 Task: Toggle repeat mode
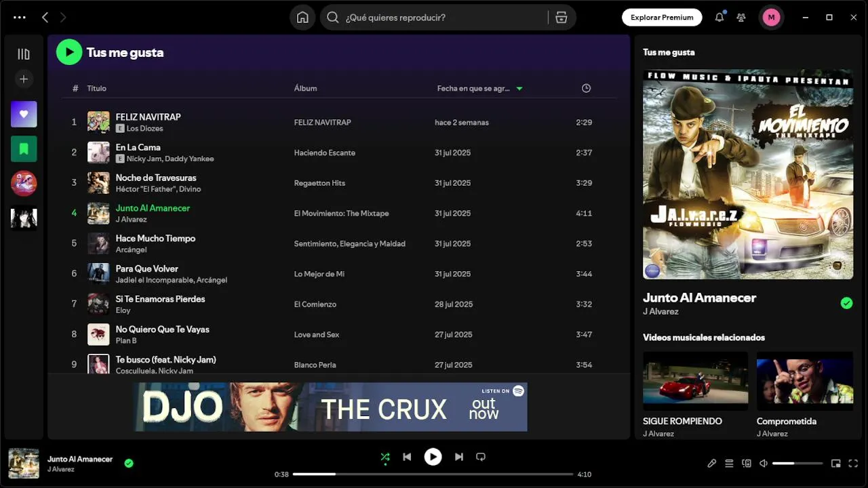point(481,457)
